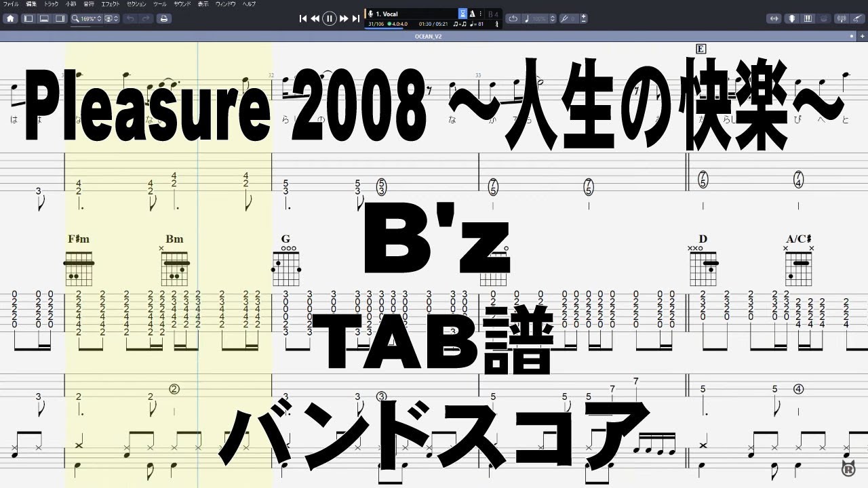
Task: Click the Undo icon
Action: [x=131, y=18]
